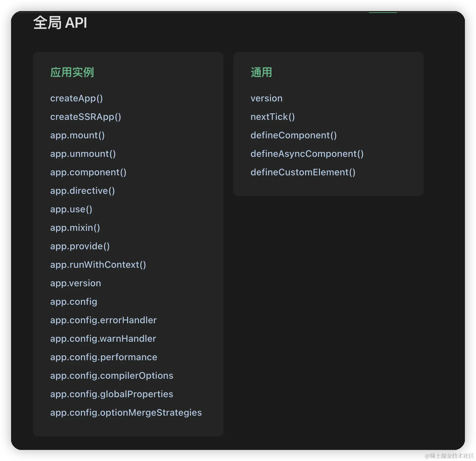Screen dimensions: 476x461
Task: Open app.config.warnHandler entry
Action: 103,339
